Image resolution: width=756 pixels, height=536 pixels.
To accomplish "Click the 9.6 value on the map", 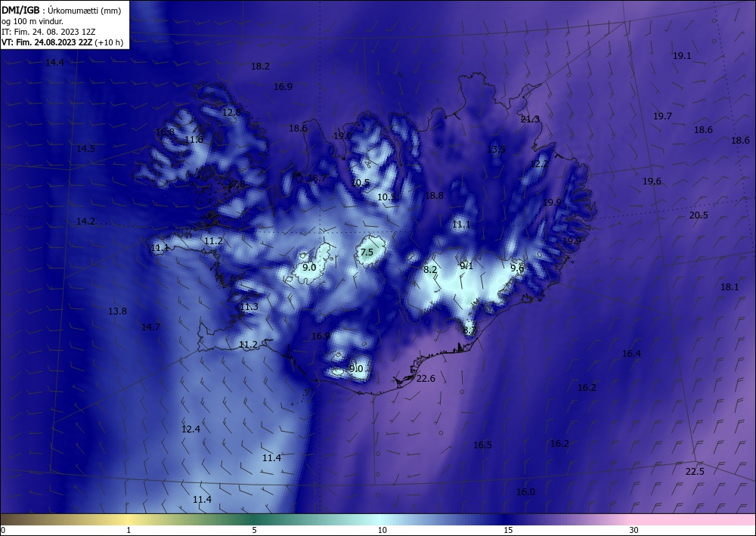I will point(517,268).
